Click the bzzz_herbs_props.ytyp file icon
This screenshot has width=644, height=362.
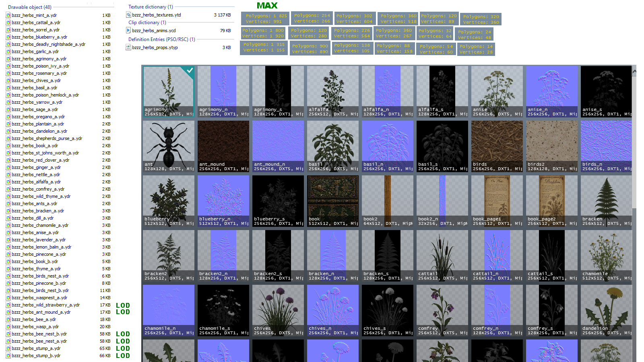click(x=129, y=47)
